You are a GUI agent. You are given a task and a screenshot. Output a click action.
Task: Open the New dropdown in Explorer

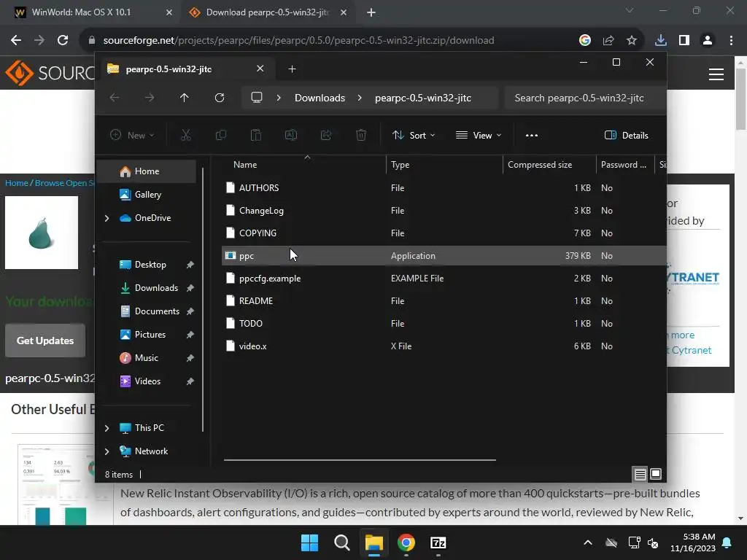pyautogui.click(x=132, y=135)
